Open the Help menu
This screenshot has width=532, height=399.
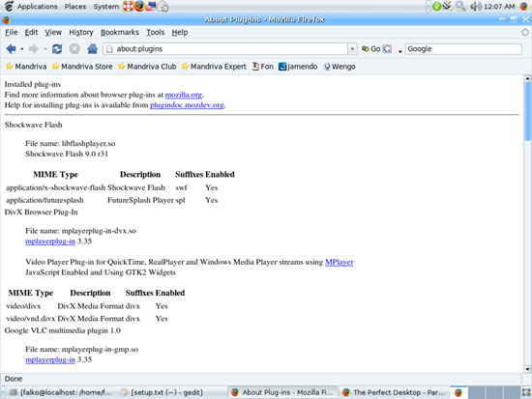pyautogui.click(x=180, y=32)
